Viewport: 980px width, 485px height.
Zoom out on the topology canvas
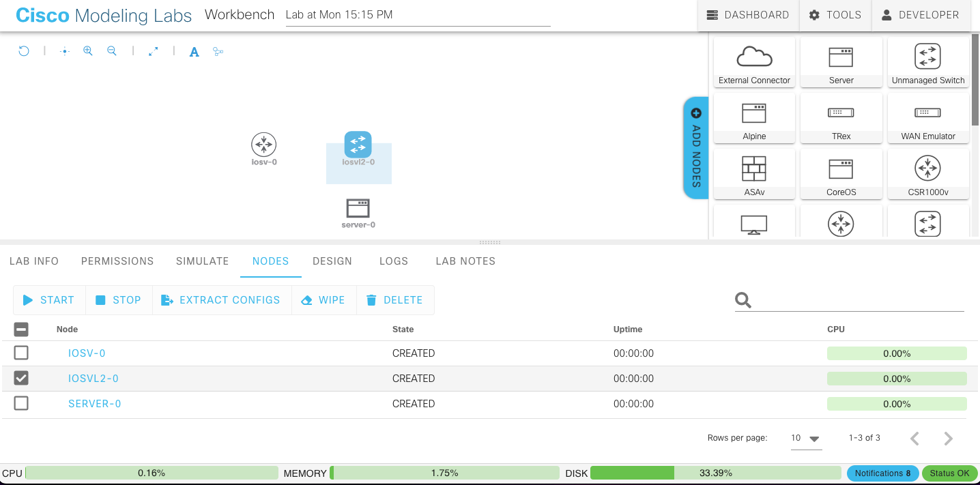[112, 51]
